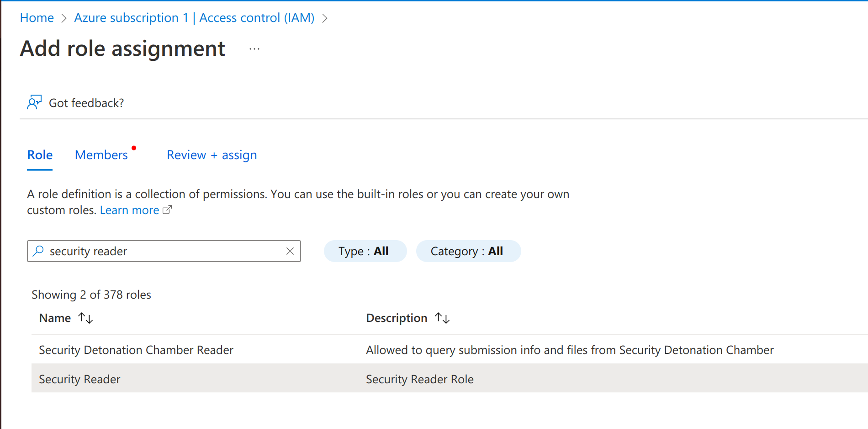Click the magnifier icon in the role search box
The height and width of the screenshot is (429, 868).
[x=38, y=251]
